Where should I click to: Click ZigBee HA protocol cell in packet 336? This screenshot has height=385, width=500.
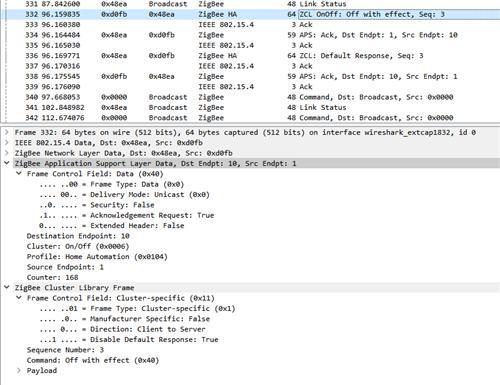pyautogui.click(x=218, y=56)
